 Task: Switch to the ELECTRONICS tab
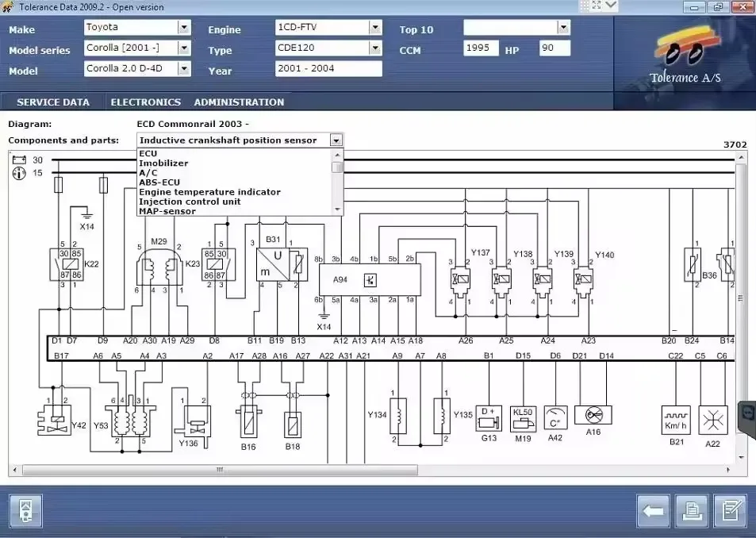coord(145,102)
